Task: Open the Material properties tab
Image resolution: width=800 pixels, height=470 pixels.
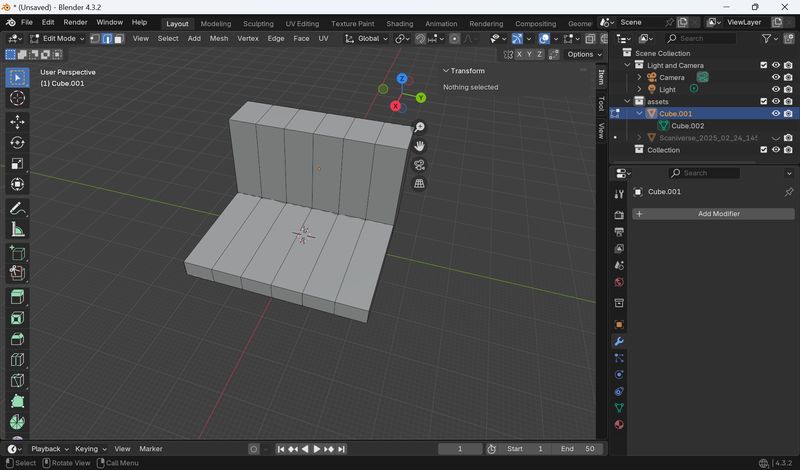Action: [619, 425]
